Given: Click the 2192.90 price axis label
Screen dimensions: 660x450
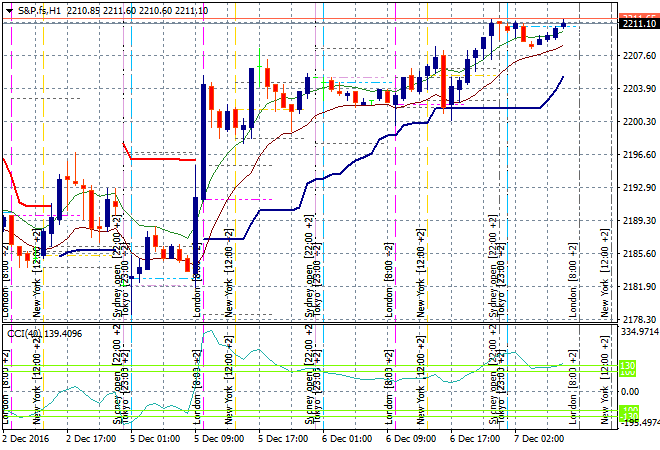Looking at the screenshot, I should click(x=636, y=188).
